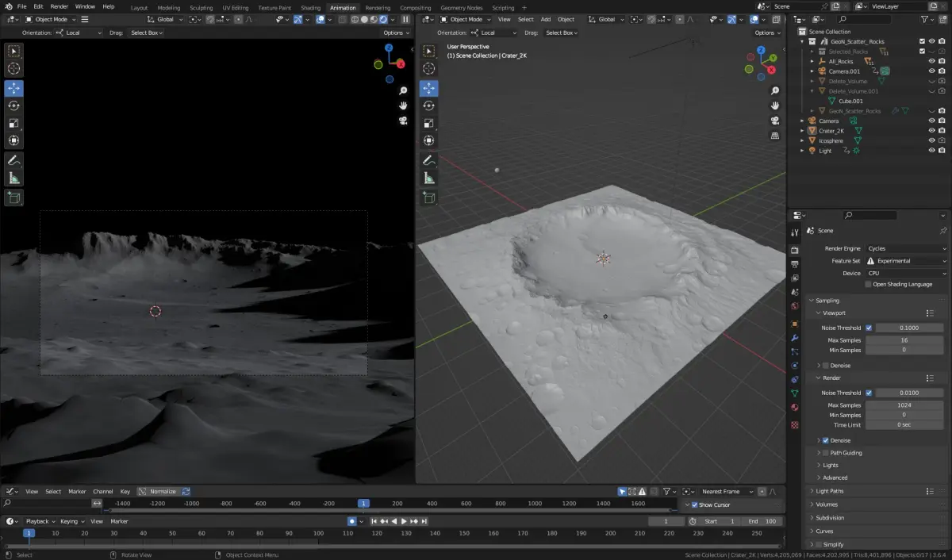Switch to the Shading workspace tab
This screenshot has width=952, height=560.
[310, 8]
